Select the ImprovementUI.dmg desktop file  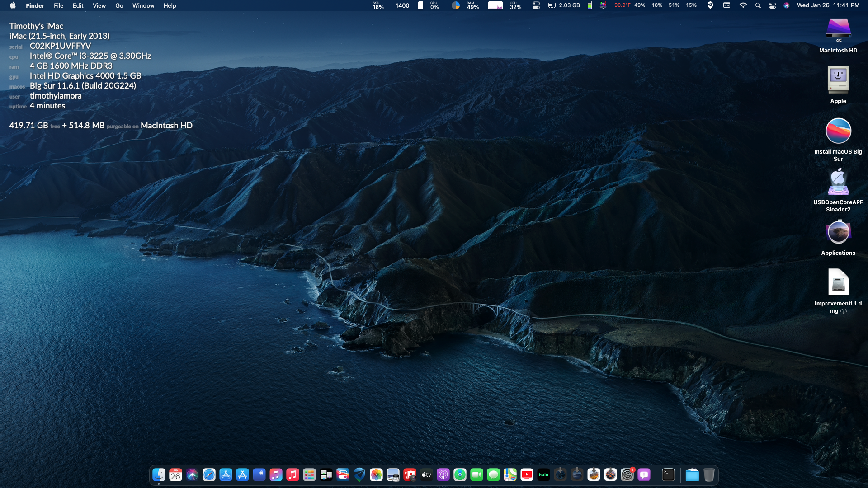[838, 282]
